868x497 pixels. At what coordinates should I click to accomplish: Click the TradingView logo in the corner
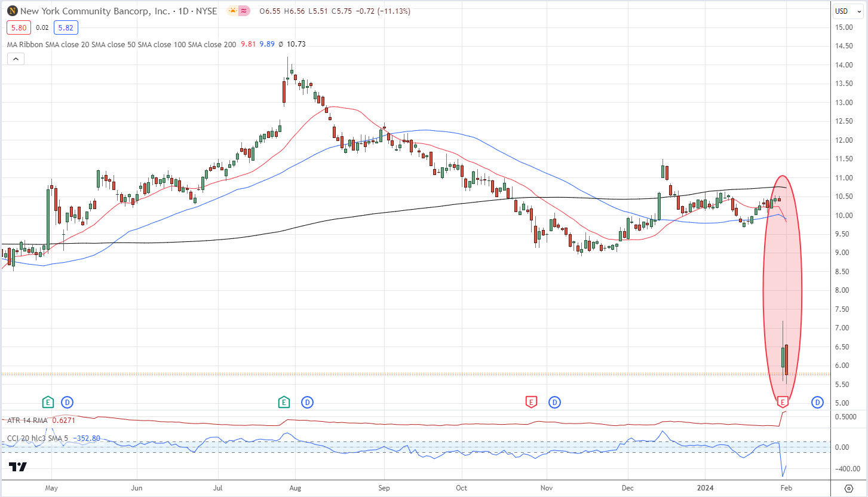(18, 467)
